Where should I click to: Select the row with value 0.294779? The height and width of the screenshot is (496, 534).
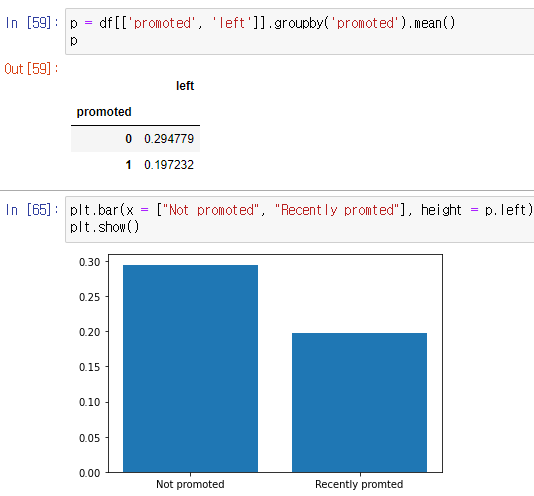click(135, 139)
